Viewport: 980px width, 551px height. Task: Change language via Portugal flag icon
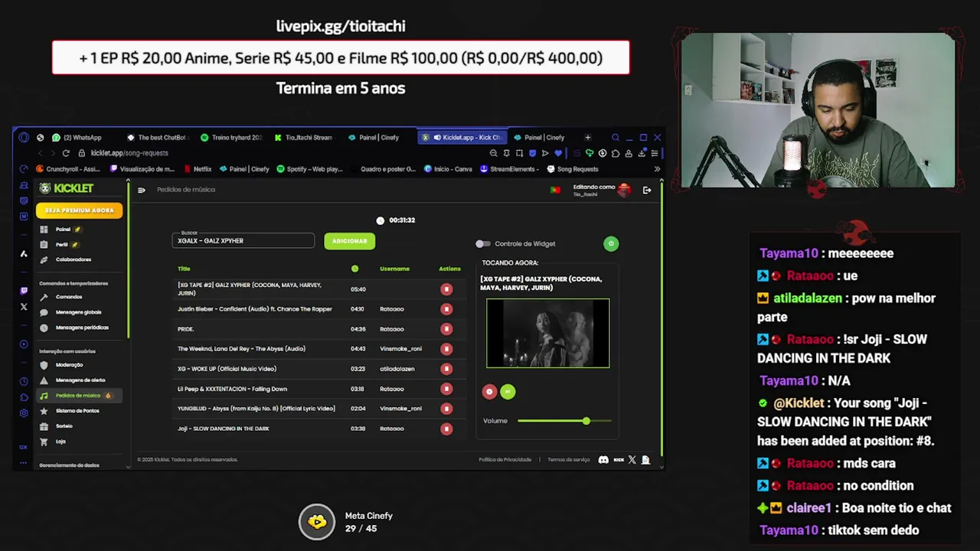[x=555, y=190]
